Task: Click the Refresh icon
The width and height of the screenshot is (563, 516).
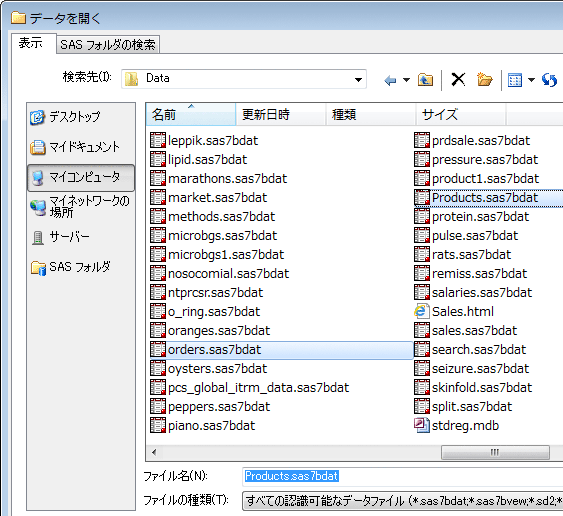Action: pyautogui.click(x=549, y=80)
